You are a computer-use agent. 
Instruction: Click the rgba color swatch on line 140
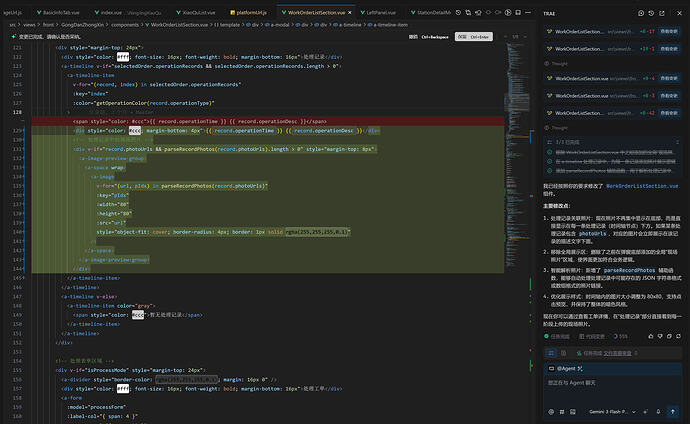(x=317, y=232)
